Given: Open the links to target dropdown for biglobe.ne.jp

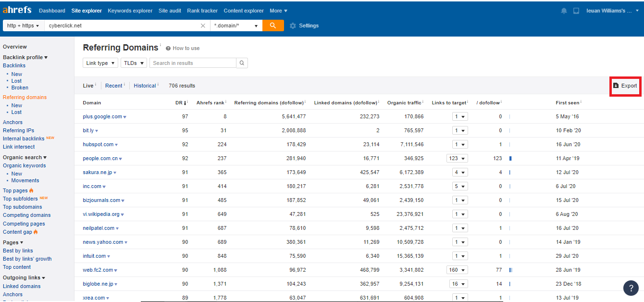Looking at the screenshot, I should 459,284.
